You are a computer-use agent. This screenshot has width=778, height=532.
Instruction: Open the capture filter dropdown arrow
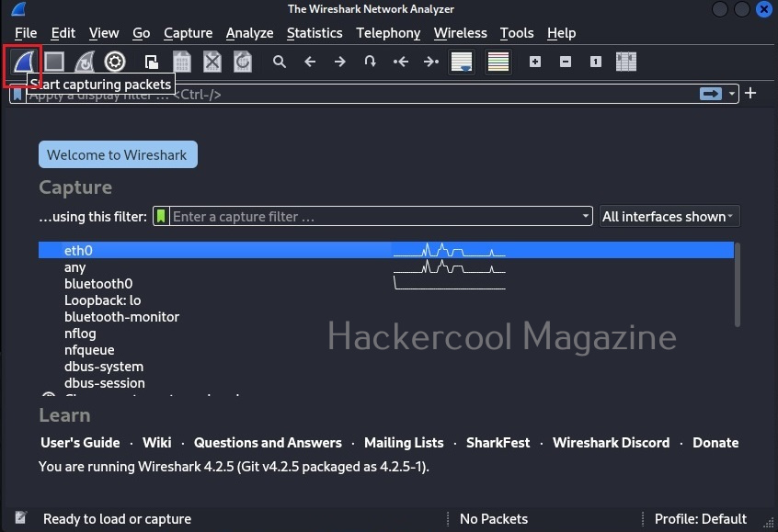point(586,216)
